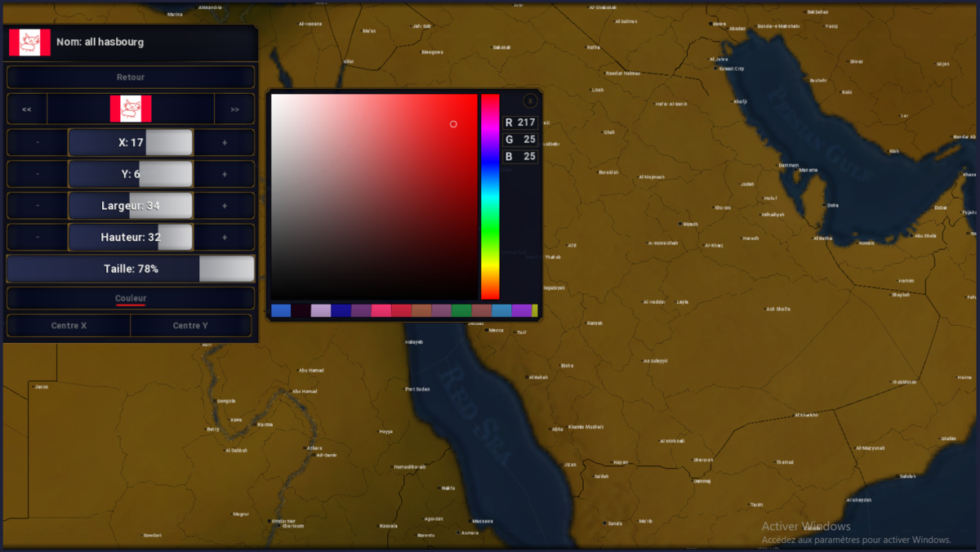This screenshot has height=552, width=980.
Task: Pick the near-black preset color swatch
Action: point(301,310)
